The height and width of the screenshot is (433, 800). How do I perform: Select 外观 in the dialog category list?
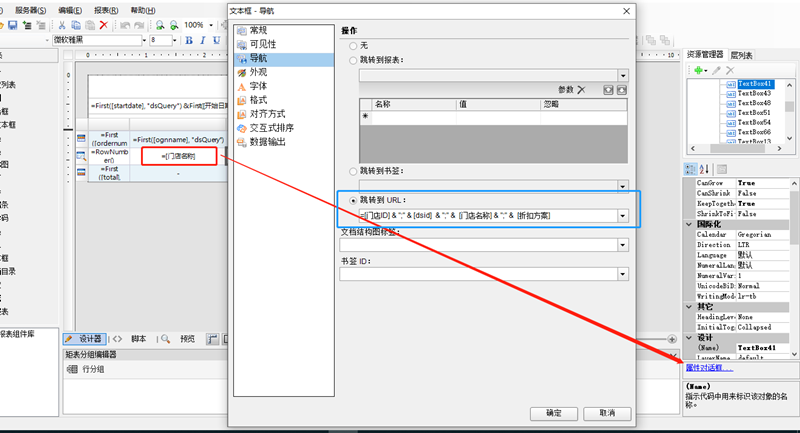258,72
